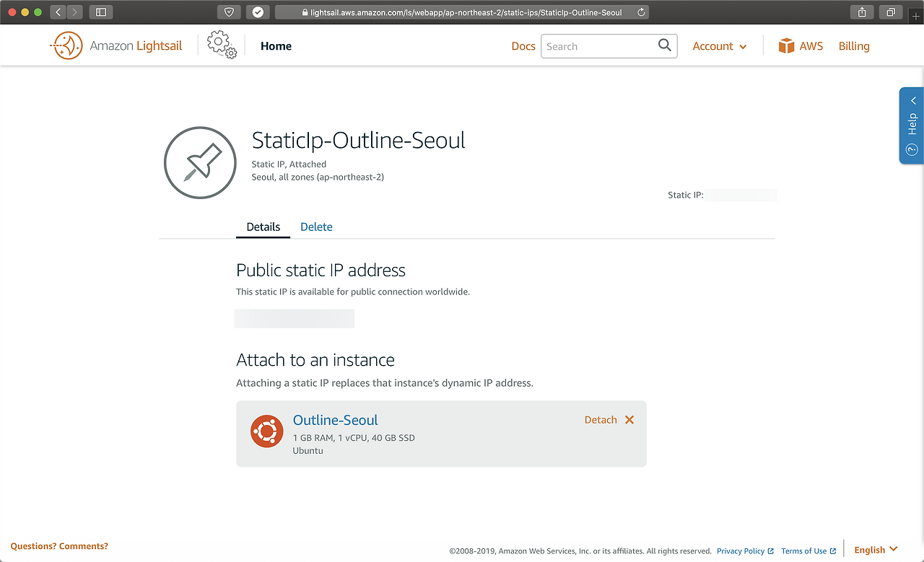Click the Amazon Web Services copyright notice text
The width and height of the screenshot is (924, 562).
point(580,551)
